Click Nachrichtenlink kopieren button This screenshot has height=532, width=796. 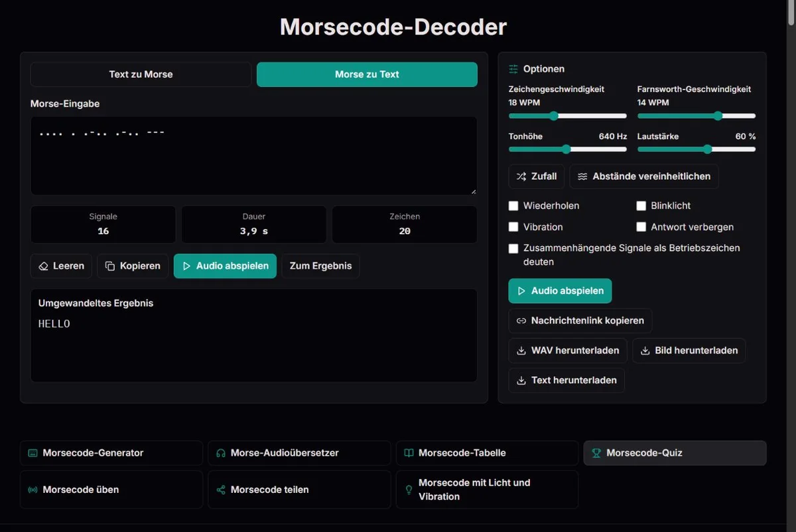click(x=580, y=321)
